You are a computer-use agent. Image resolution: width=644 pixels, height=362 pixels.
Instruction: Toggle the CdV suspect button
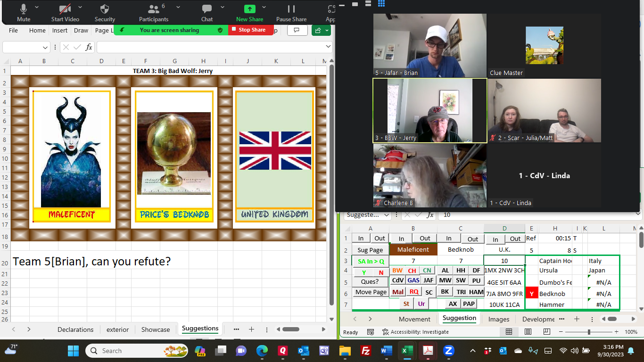click(x=398, y=280)
